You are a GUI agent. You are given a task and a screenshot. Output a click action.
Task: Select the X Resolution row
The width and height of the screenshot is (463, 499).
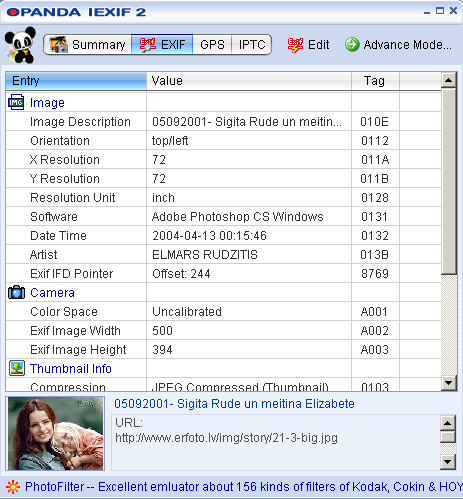click(x=223, y=159)
